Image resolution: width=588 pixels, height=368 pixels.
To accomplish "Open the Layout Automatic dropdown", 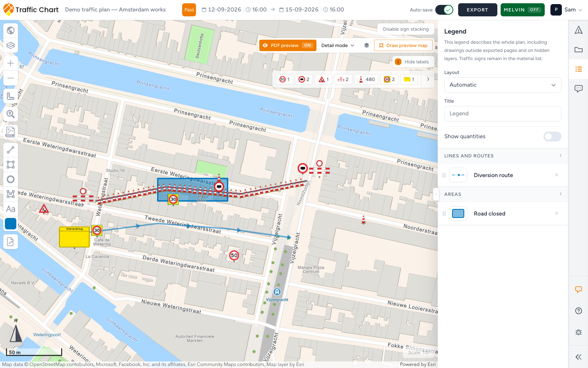I will (503, 85).
